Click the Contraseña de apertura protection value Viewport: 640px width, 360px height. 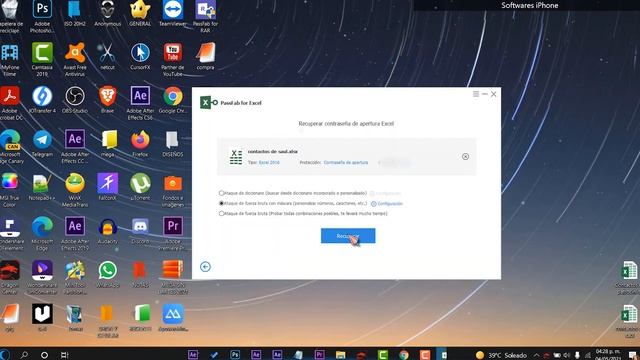point(346,162)
